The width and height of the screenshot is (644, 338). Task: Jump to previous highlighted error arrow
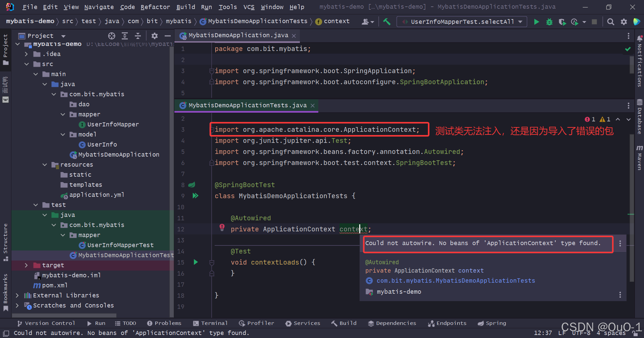(618, 119)
